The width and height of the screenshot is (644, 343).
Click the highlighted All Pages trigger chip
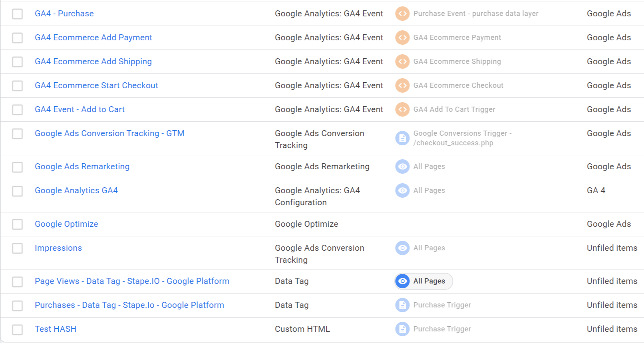(x=423, y=281)
